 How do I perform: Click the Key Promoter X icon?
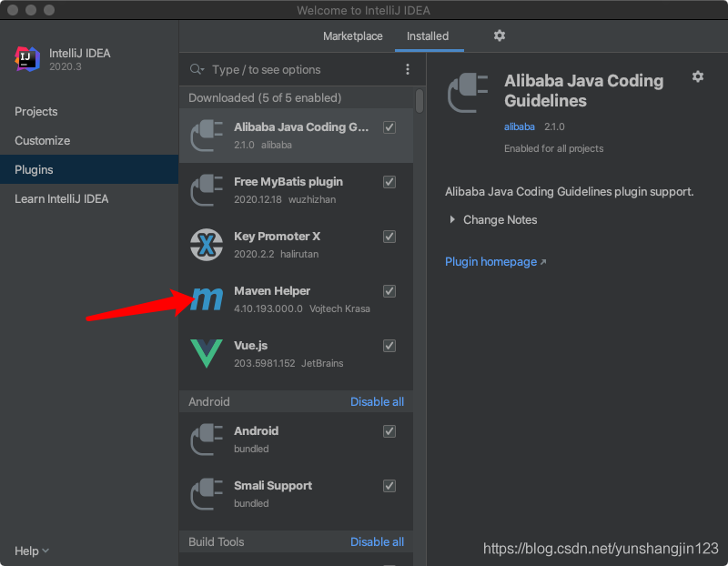pyautogui.click(x=207, y=245)
